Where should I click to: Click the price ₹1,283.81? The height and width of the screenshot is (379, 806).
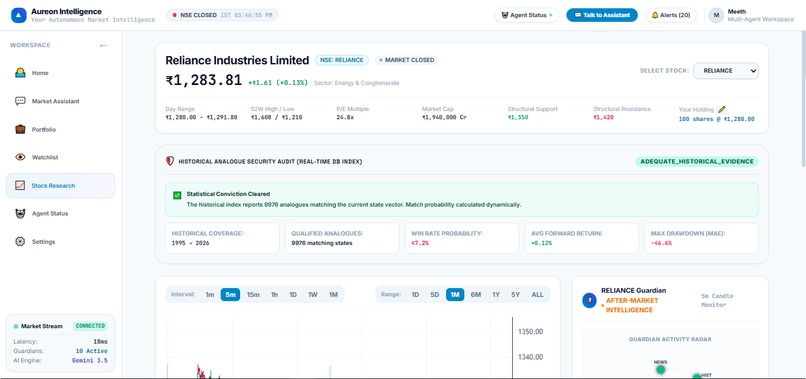[x=204, y=81]
